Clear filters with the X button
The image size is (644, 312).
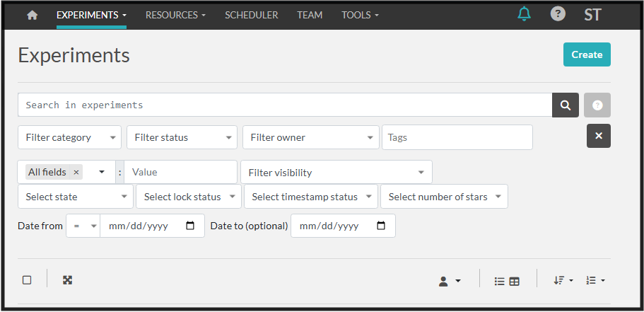[598, 136]
